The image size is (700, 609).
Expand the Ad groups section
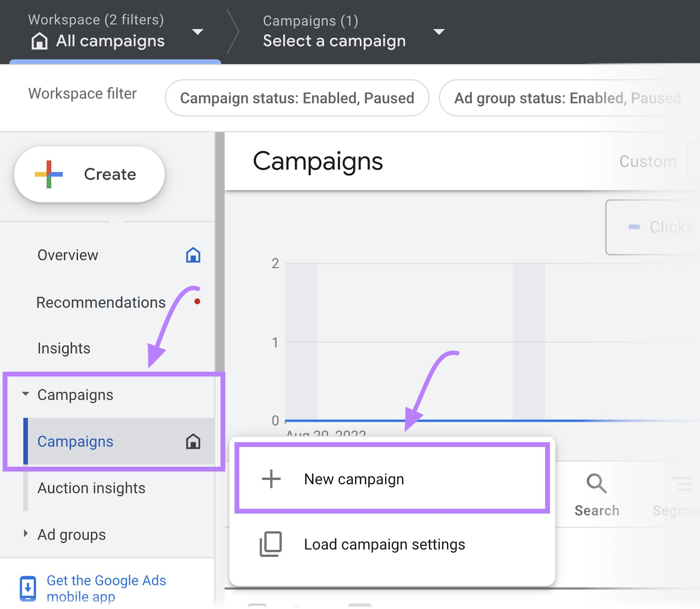click(x=25, y=534)
